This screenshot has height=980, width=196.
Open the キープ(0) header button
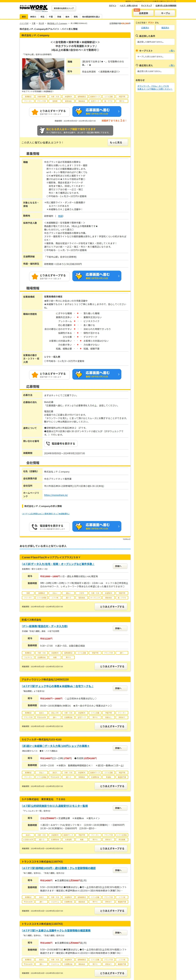coord(165,13)
